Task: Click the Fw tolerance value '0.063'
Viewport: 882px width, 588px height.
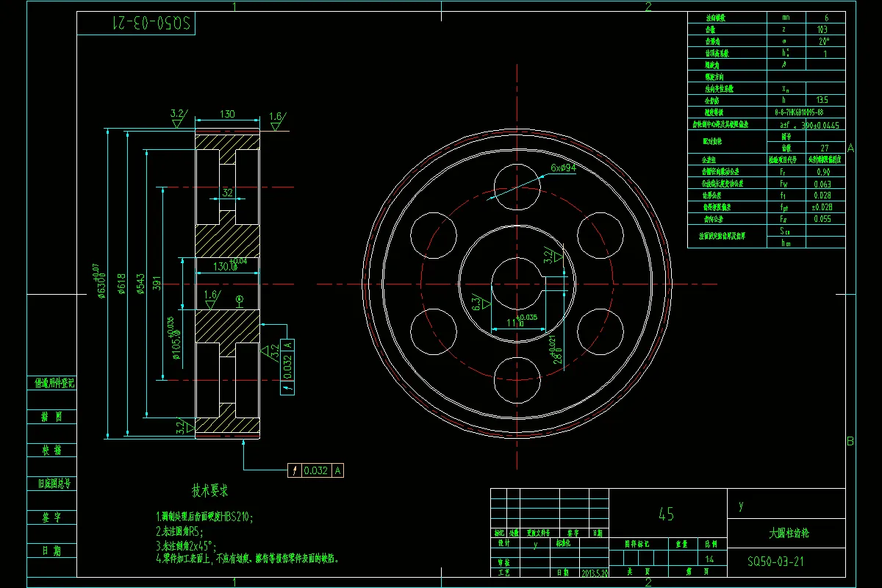Action: click(825, 184)
